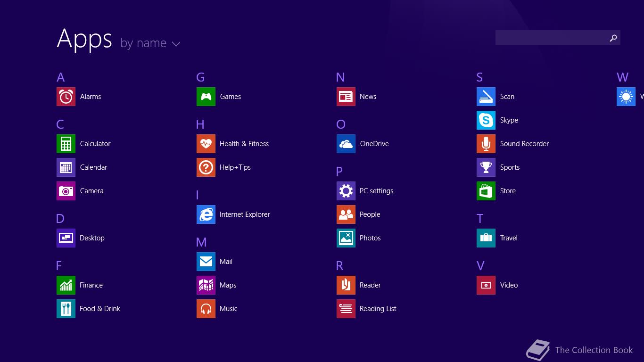The image size is (644, 362).
Task: Open the Sound Recorder microphone icon
Action: (x=486, y=144)
